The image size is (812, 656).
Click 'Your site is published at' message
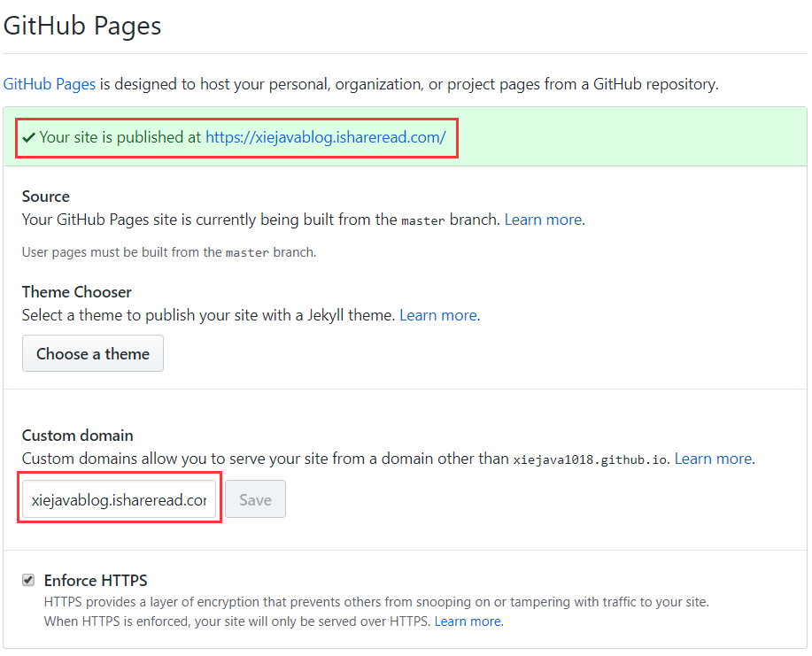[120, 137]
